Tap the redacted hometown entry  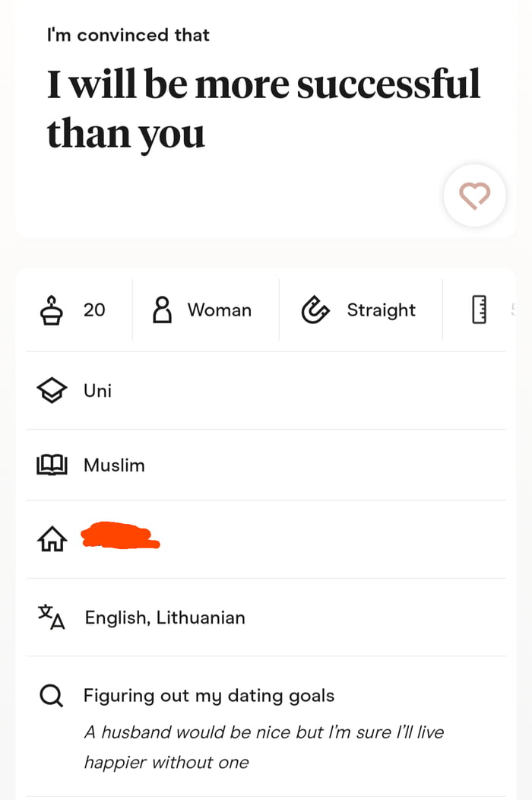(x=120, y=535)
